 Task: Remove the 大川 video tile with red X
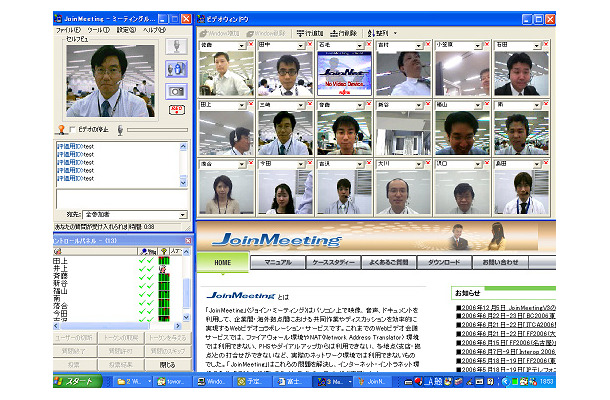(x=428, y=163)
